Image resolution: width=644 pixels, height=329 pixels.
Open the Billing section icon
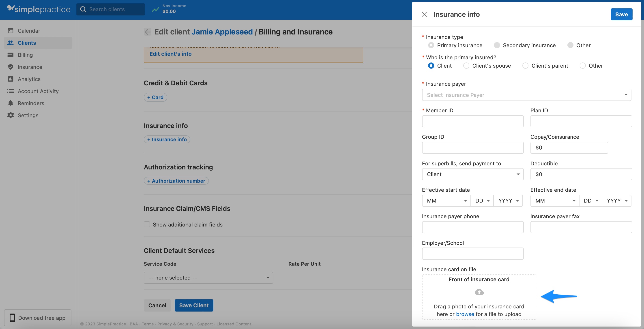[x=11, y=55]
